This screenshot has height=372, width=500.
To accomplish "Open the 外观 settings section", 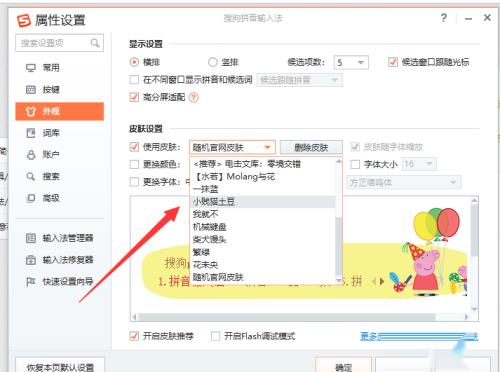I will 60,111.
